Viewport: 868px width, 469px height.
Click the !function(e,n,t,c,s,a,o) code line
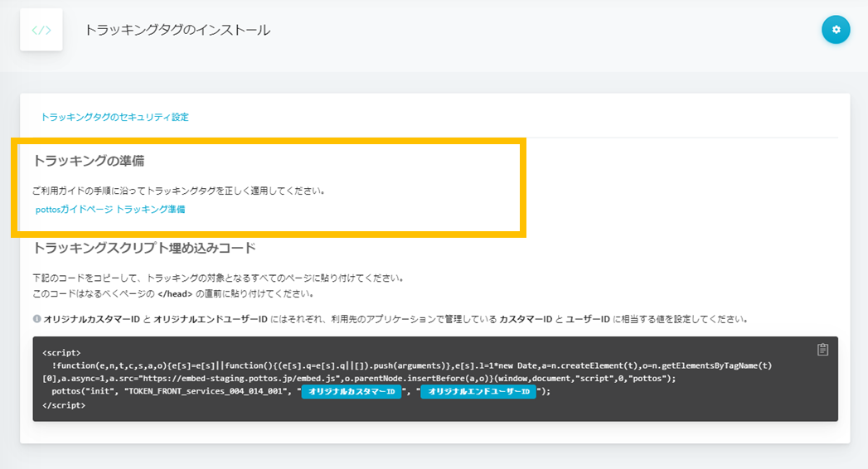[x=412, y=365]
